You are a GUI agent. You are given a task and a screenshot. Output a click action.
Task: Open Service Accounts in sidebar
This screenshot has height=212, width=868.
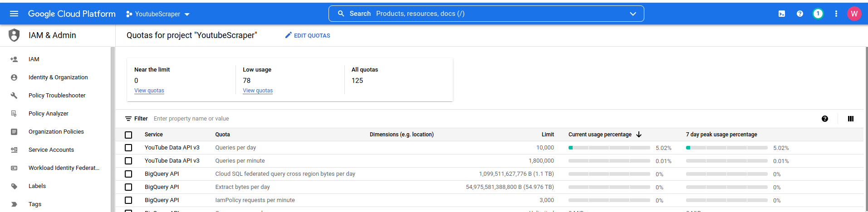click(51, 150)
